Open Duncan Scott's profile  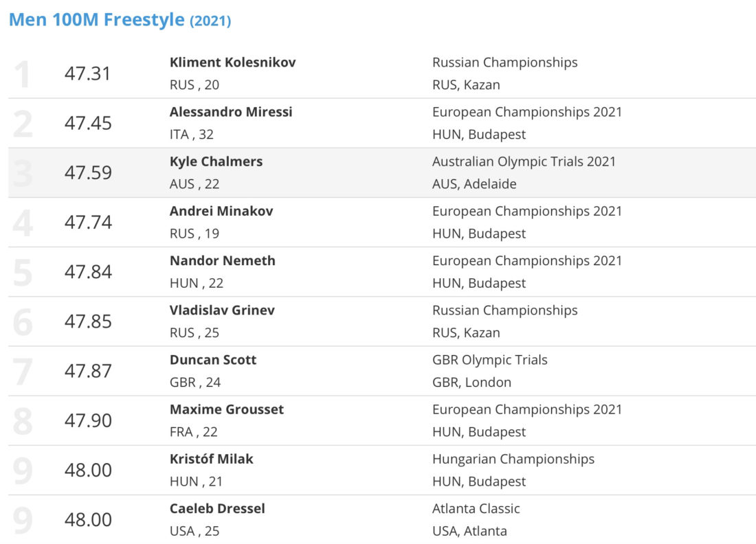[212, 360]
